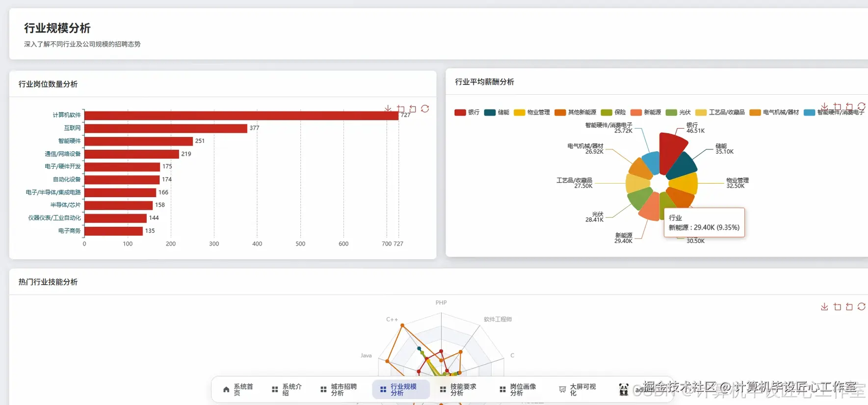The width and height of the screenshot is (868, 405).
Task: Reset zoom on the skills radar chart
Action: (x=849, y=306)
